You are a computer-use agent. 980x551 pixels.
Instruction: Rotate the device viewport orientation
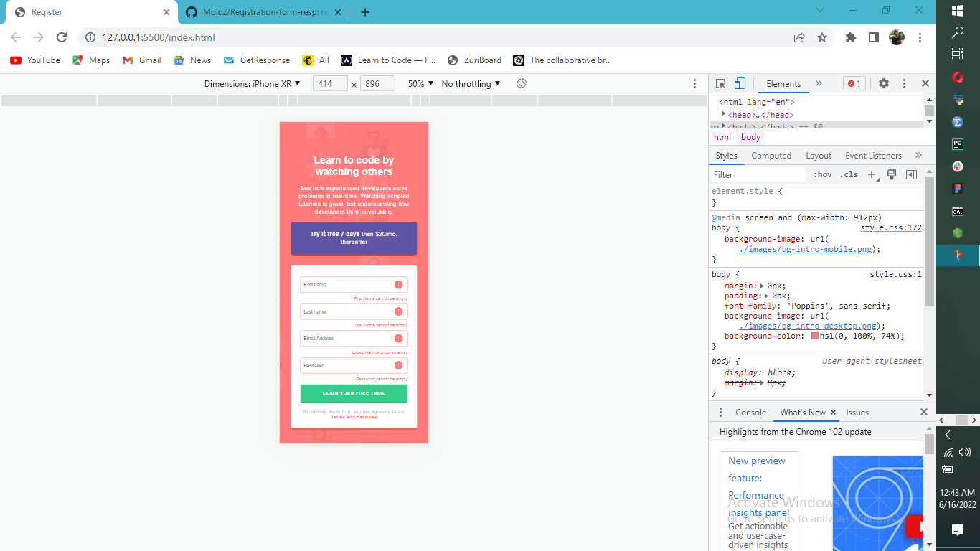point(522,84)
